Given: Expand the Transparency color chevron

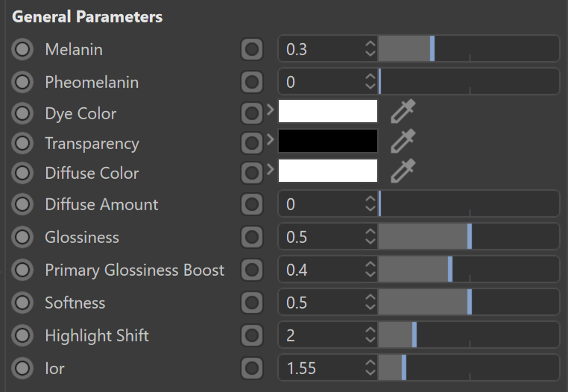Looking at the screenshot, I should tap(271, 139).
